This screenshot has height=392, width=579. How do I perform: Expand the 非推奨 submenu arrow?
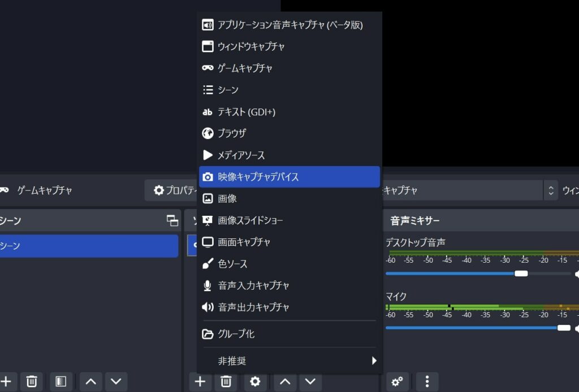(374, 361)
